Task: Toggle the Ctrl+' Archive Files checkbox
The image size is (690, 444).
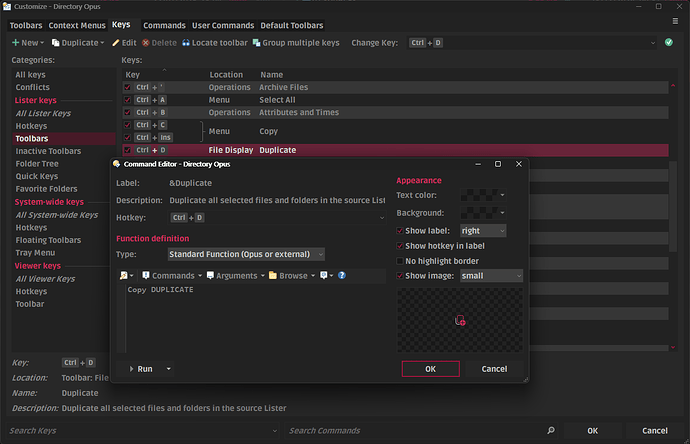Action: (128, 87)
